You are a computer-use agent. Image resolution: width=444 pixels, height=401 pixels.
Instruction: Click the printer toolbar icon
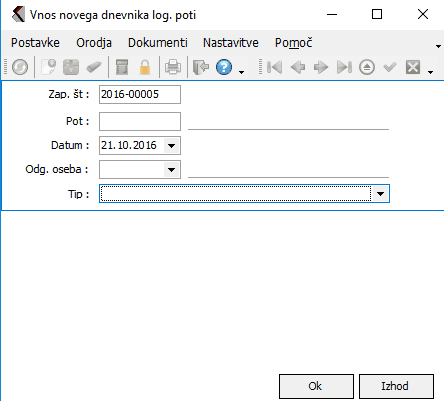[x=173, y=67]
